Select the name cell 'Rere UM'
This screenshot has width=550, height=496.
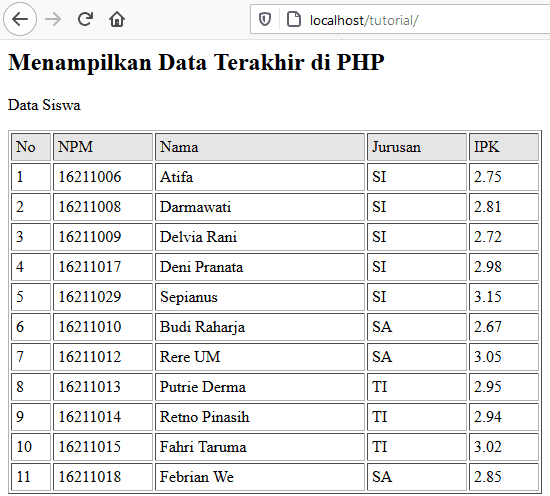[x=260, y=357]
